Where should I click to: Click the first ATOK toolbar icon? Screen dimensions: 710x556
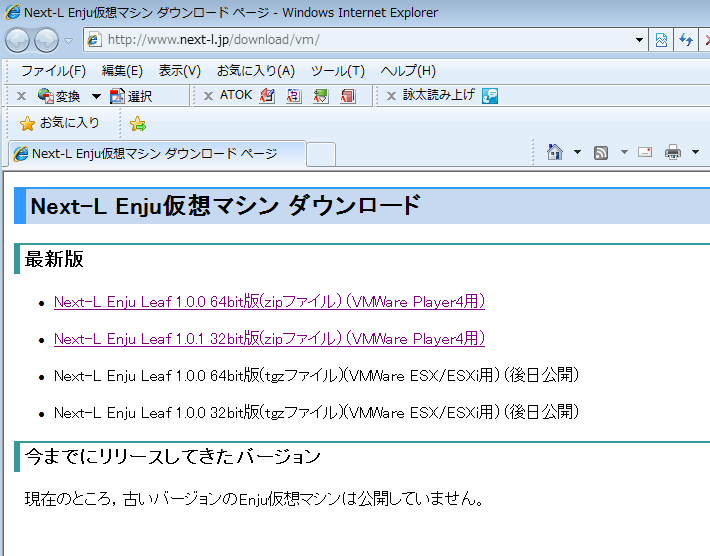[x=268, y=96]
